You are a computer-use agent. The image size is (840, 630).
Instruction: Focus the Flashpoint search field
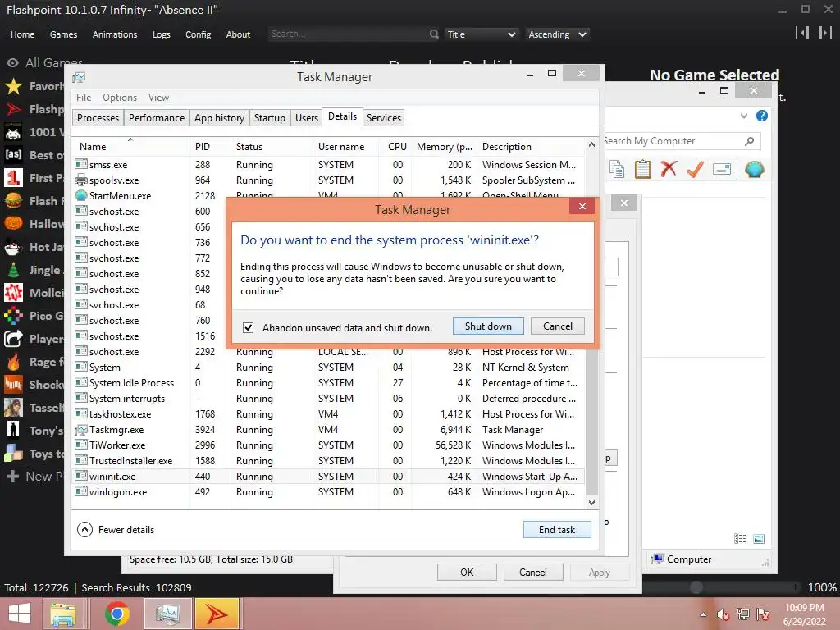coord(347,34)
